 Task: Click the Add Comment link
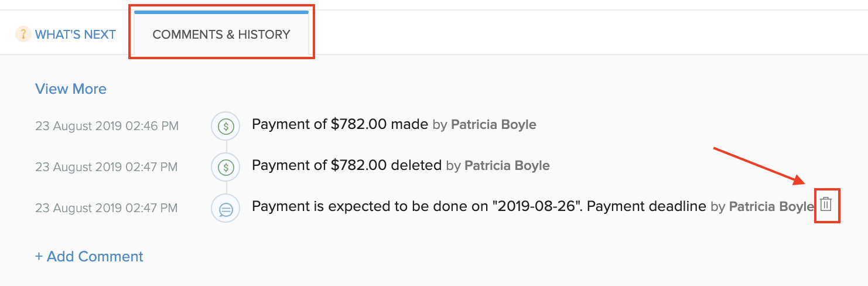click(89, 257)
